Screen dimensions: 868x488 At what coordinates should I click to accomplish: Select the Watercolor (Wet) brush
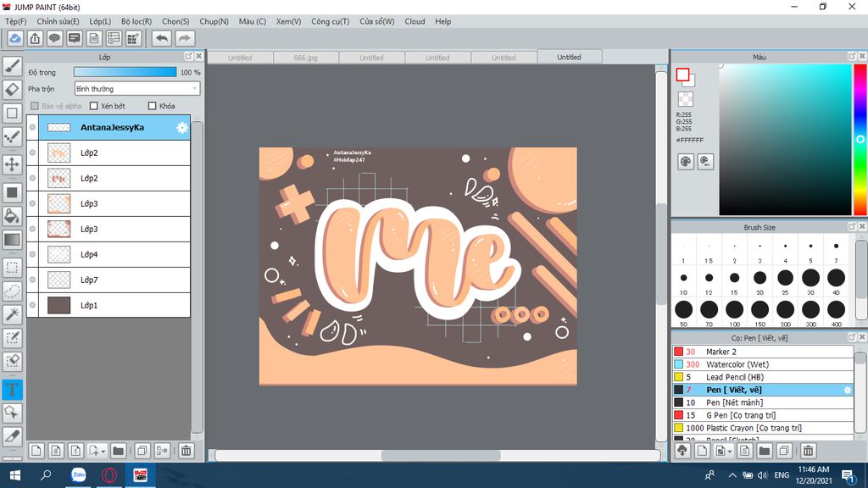763,364
